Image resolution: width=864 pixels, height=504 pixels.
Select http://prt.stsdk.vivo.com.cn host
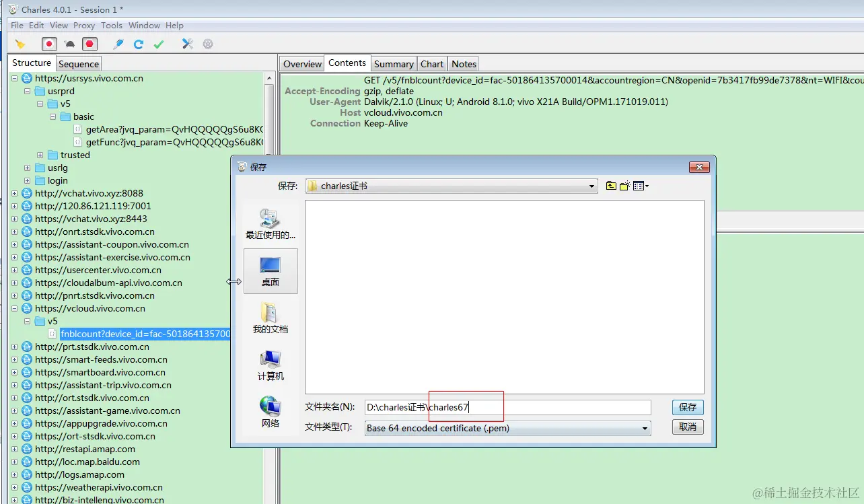92,347
